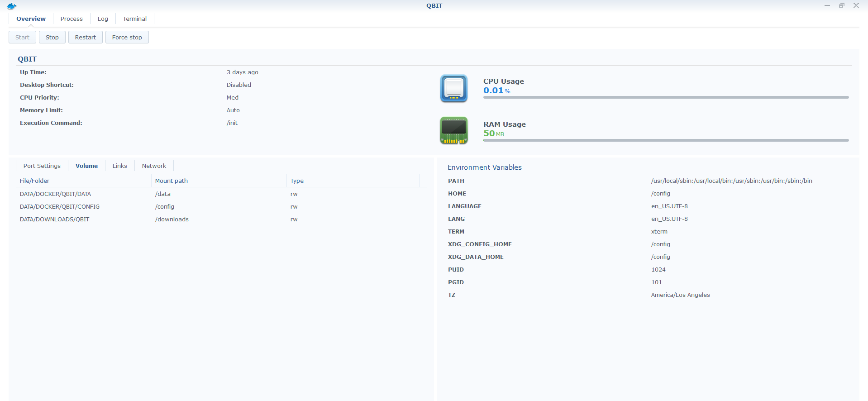
Task: Click the Environment Variables heading
Action: point(485,167)
